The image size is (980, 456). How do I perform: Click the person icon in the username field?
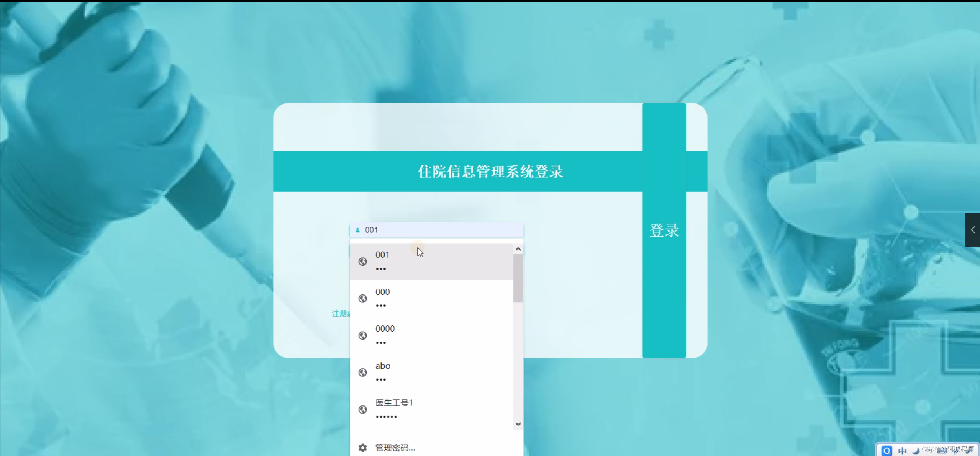[x=357, y=230]
